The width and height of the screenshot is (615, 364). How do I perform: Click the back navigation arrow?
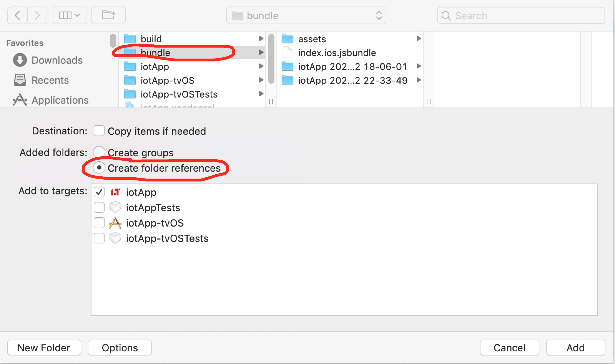pyautogui.click(x=17, y=15)
